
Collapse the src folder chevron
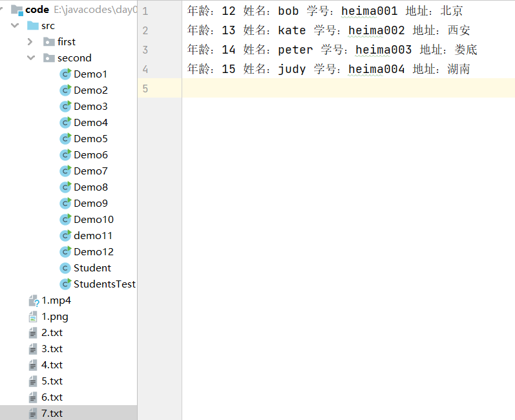coord(15,25)
